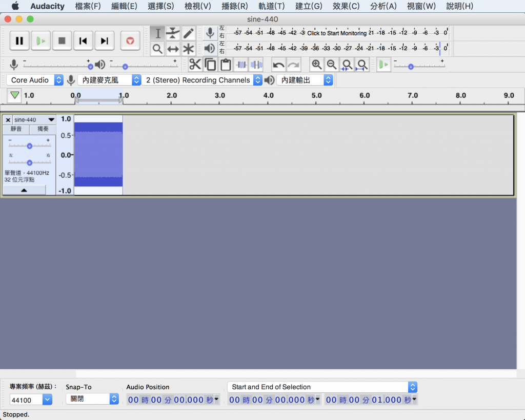Click the blue sine-440 waveform clip
Image resolution: width=525 pixels, height=420 pixels.
pyautogui.click(x=98, y=155)
